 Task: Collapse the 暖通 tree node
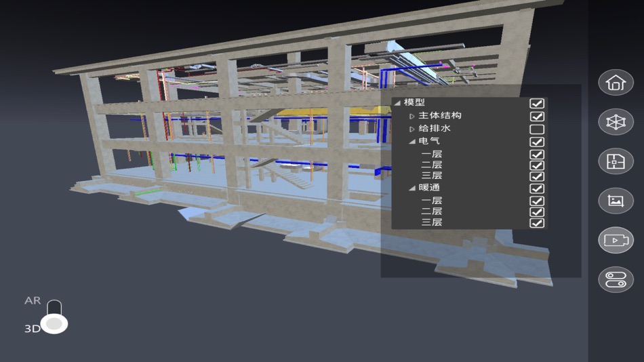[x=412, y=188]
